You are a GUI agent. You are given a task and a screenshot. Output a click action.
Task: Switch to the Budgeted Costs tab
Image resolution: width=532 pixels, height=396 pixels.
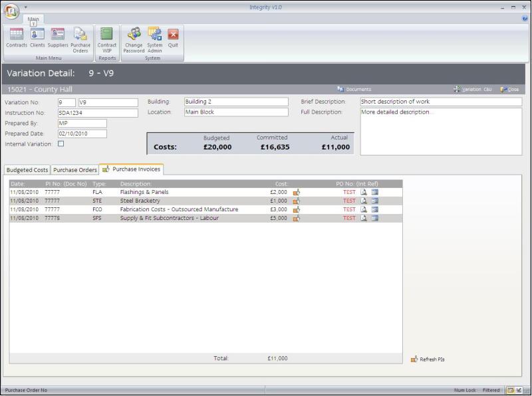(27, 170)
